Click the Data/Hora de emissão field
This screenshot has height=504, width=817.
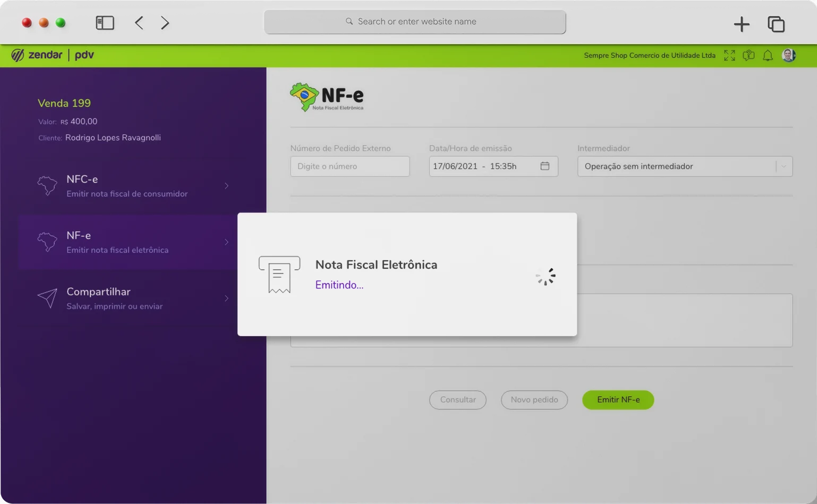493,166
